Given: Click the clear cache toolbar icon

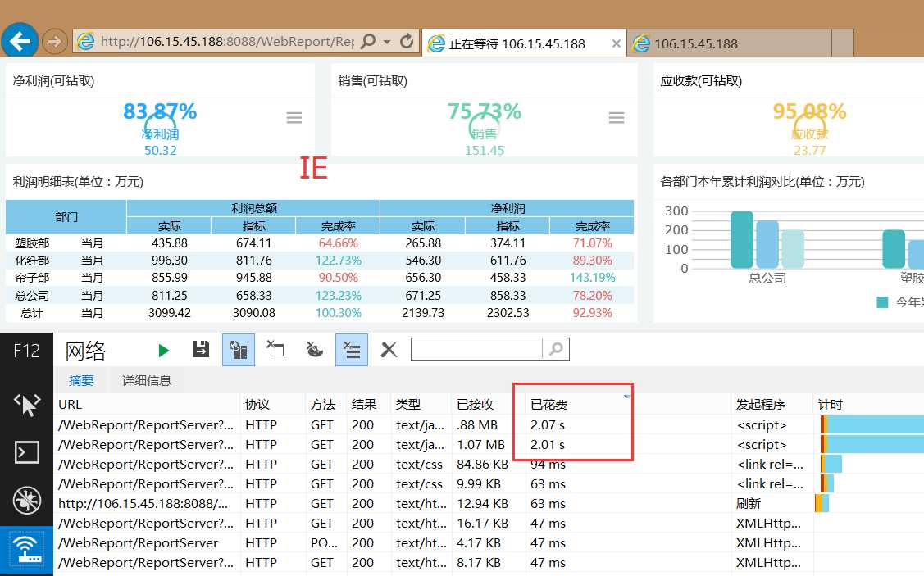Looking at the screenshot, I should pos(275,349).
